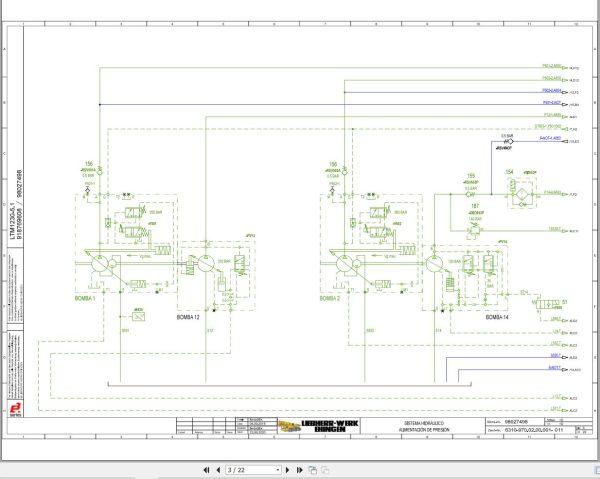Click the solenoid valve symbol labeled '51'

[x=547, y=305]
